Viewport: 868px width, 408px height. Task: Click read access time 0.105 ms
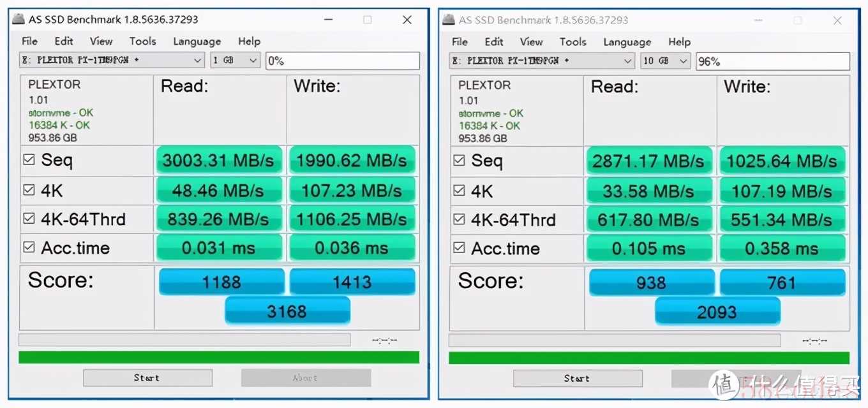[649, 248]
